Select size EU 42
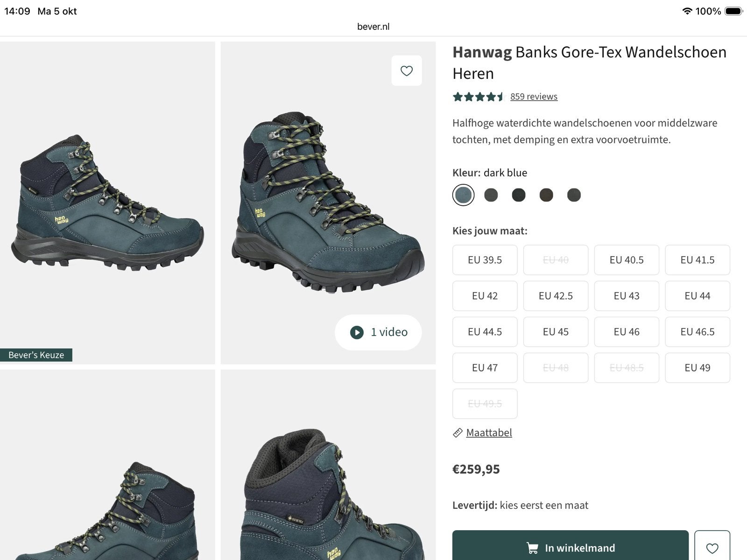Image resolution: width=747 pixels, height=560 pixels. [485, 296]
